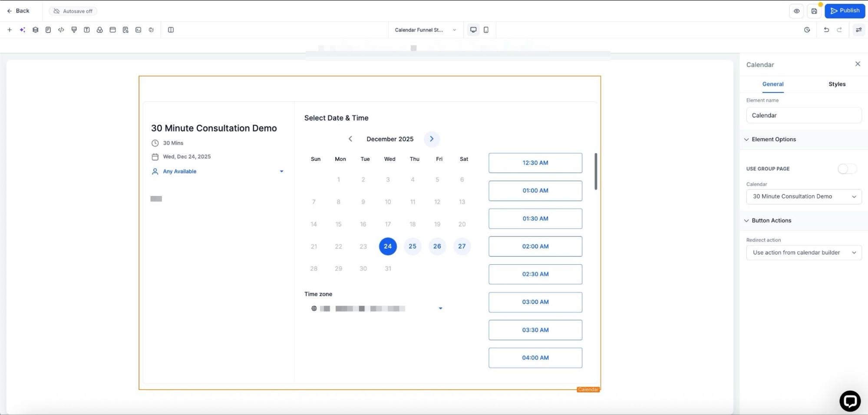Toggle the Autosave off pill

tap(73, 11)
